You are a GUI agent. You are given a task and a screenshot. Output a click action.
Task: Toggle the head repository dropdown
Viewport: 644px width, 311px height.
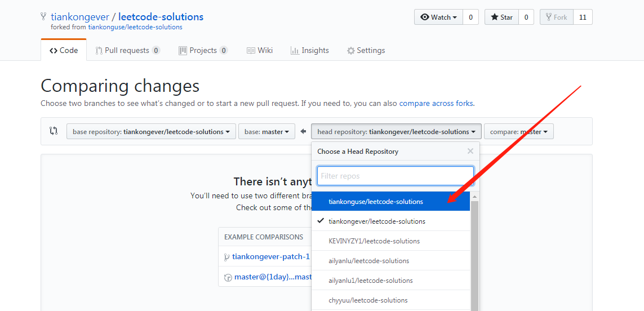(x=396, y=131)
